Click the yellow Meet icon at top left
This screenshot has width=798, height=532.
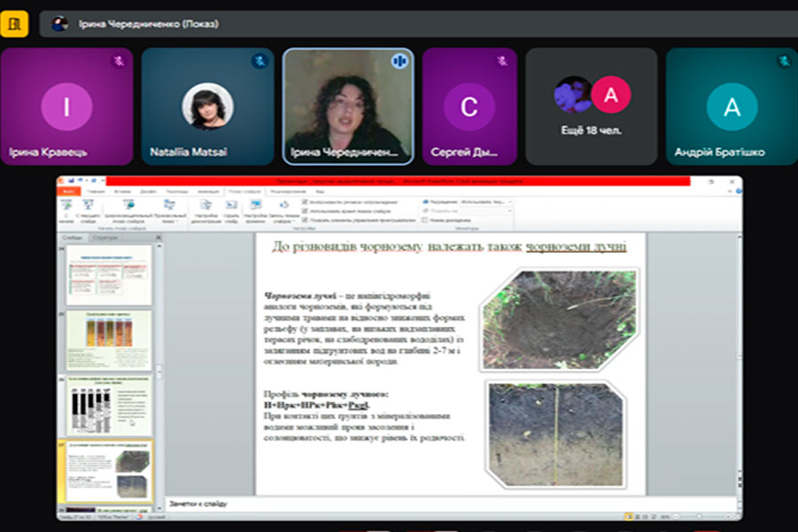14,23
